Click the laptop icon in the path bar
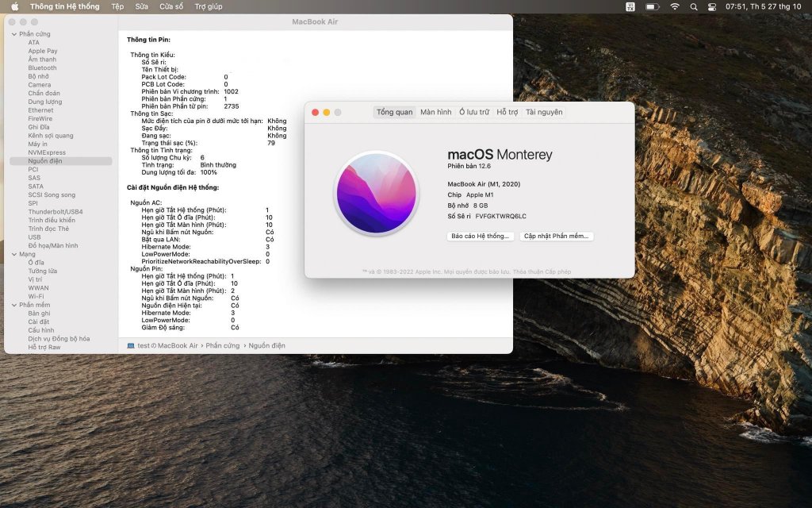Screen dimensions: 812x508 (131, 346)
